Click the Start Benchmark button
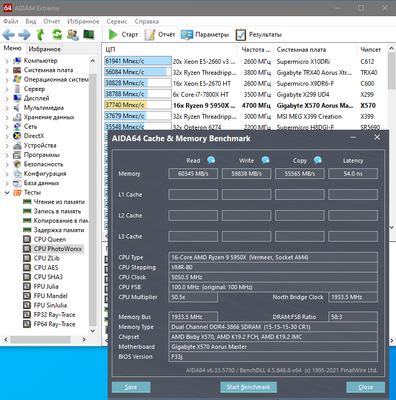396x400 pixels. (248, 387)
